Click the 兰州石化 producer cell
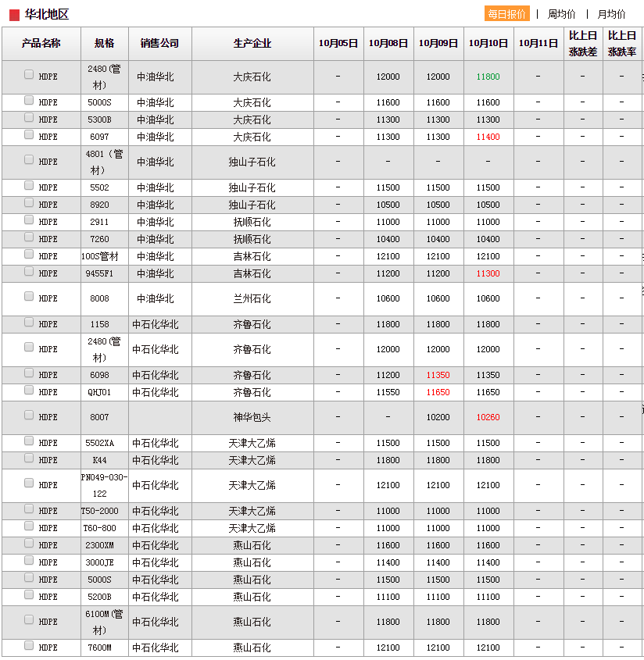The width and height of the screenshot is (644, 660). [252, 299]
